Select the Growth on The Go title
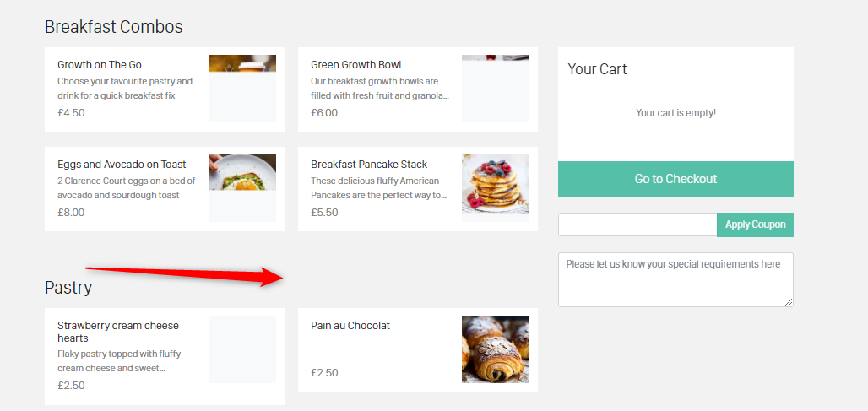Image resolution: width=868 pixels, height=411 pixels. [100, 65]
